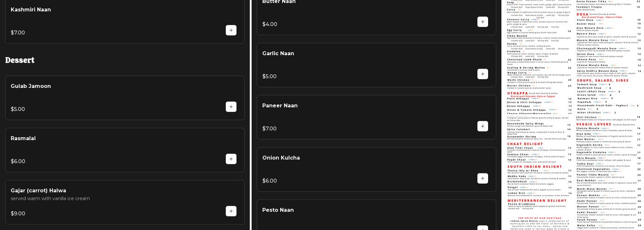Open the Paneer Naan item title
Viewport: 644px width, 230px height.
point(280,106)
